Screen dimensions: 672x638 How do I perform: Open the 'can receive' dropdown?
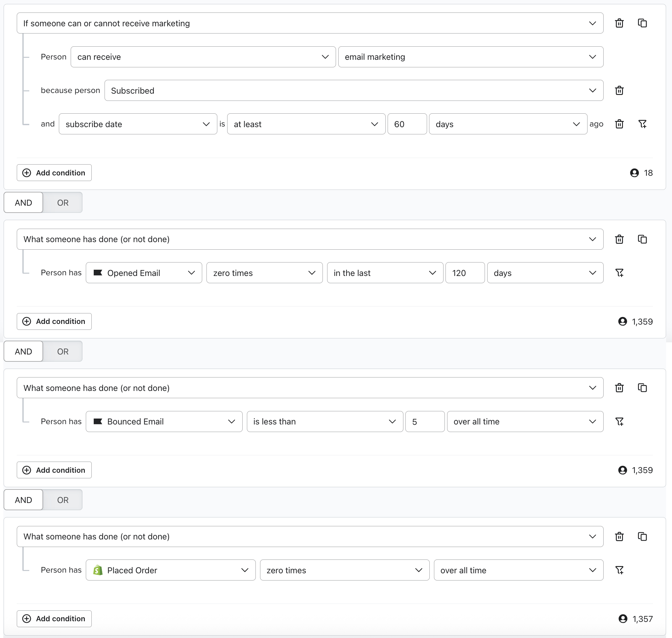[x=203, y=57]
